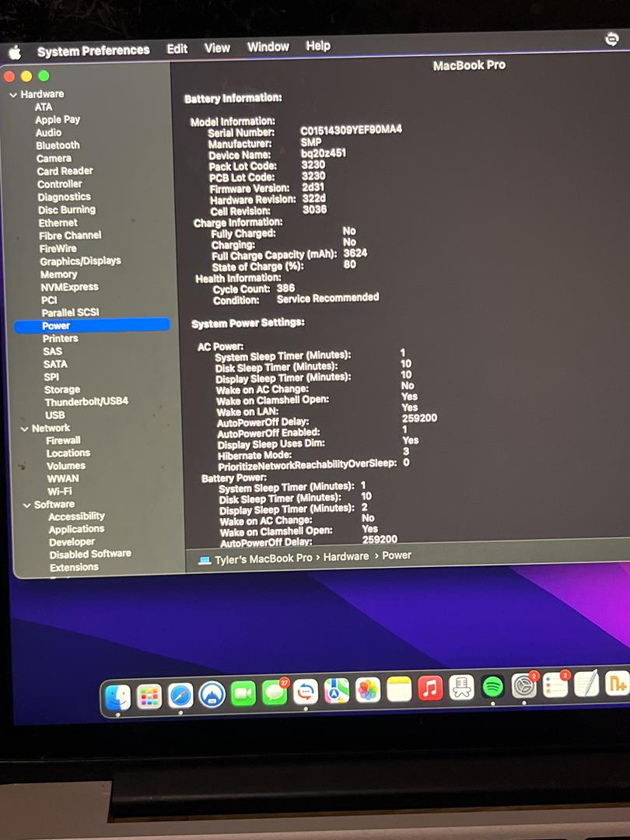Select the highlighted Power row

click(92, 325)
